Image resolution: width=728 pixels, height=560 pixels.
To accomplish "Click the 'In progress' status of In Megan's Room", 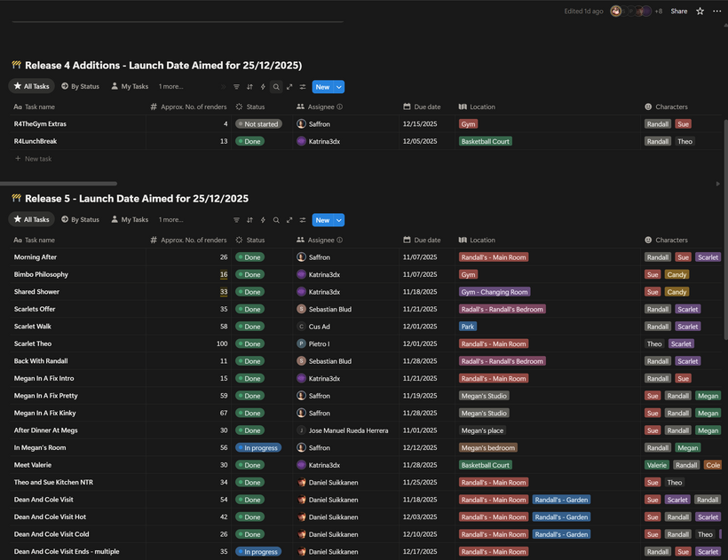I will [x=258, y=448].
